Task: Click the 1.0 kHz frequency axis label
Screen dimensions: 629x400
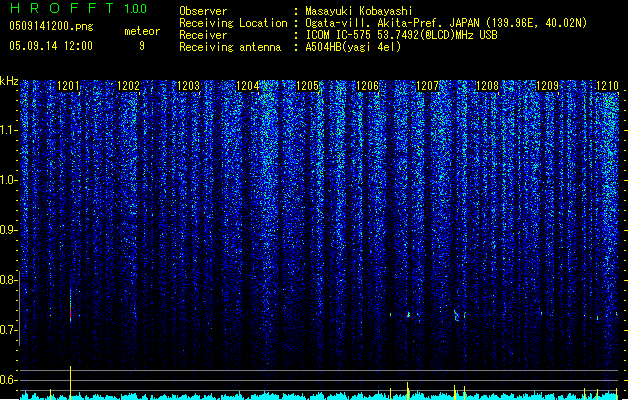Action: 9,180
